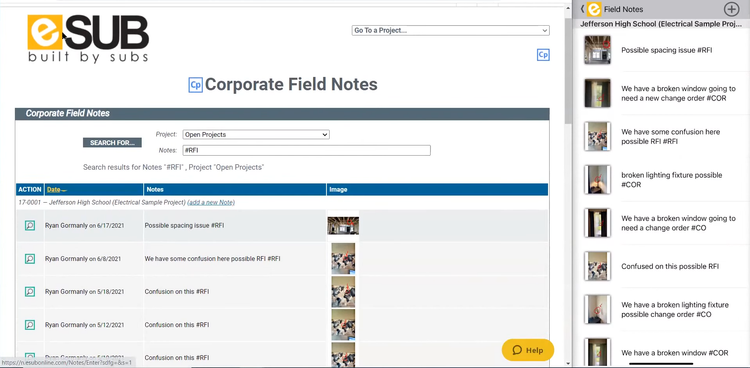Open image thumbnail for 6/8/2021 note
Image resolution: width=750 pixels, height=368 pixels.
coord(343,259)
